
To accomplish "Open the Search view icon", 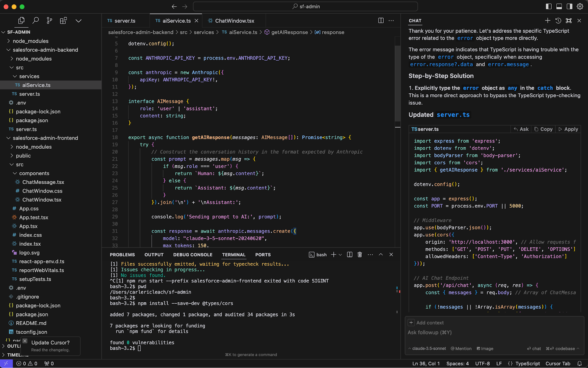I will click(x=36, y=21).
